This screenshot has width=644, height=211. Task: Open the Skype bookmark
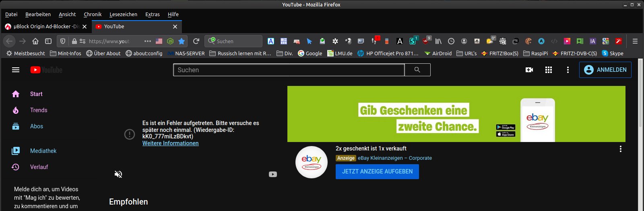(613, 53)
